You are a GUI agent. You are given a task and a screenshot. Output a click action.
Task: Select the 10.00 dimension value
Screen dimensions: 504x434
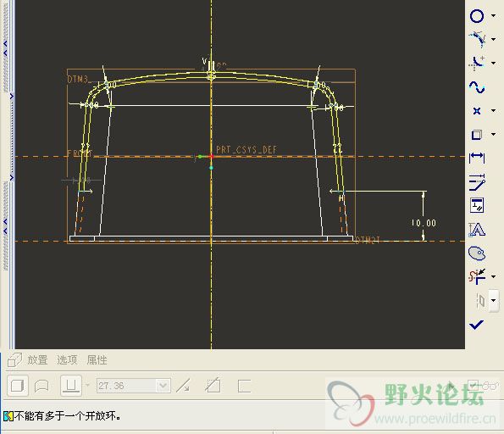pos(424,223)
